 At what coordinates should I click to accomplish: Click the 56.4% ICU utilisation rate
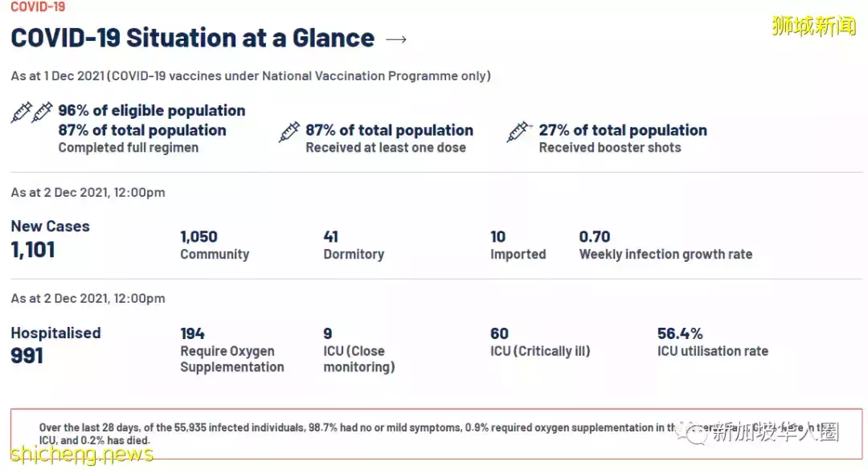[712, 341]
